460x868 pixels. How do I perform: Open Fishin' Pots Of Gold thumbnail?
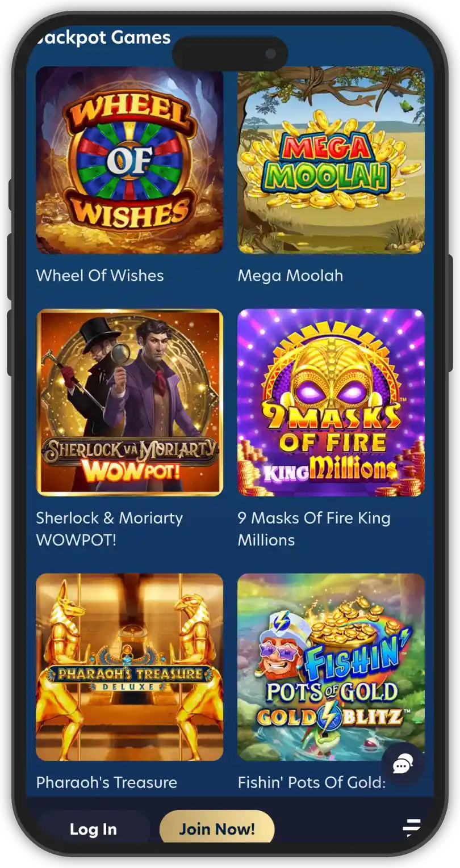click(x=331, y=667)
